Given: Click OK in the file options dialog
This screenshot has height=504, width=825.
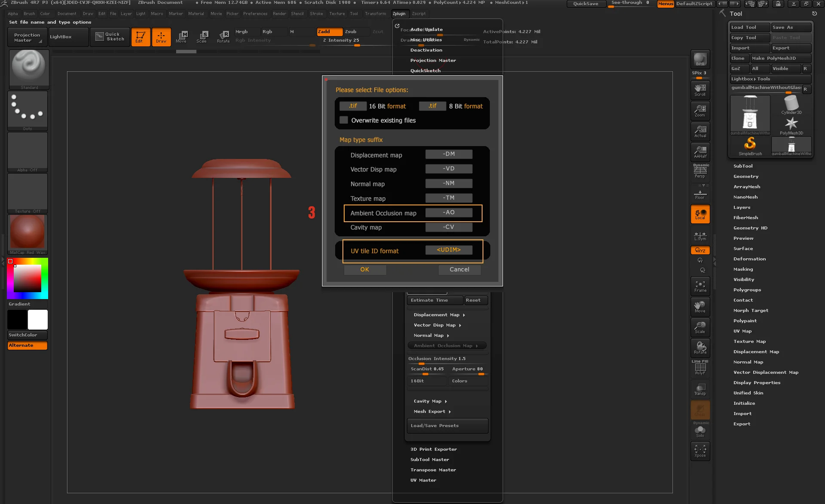Looking at the screenshot, I should [365, 270].
